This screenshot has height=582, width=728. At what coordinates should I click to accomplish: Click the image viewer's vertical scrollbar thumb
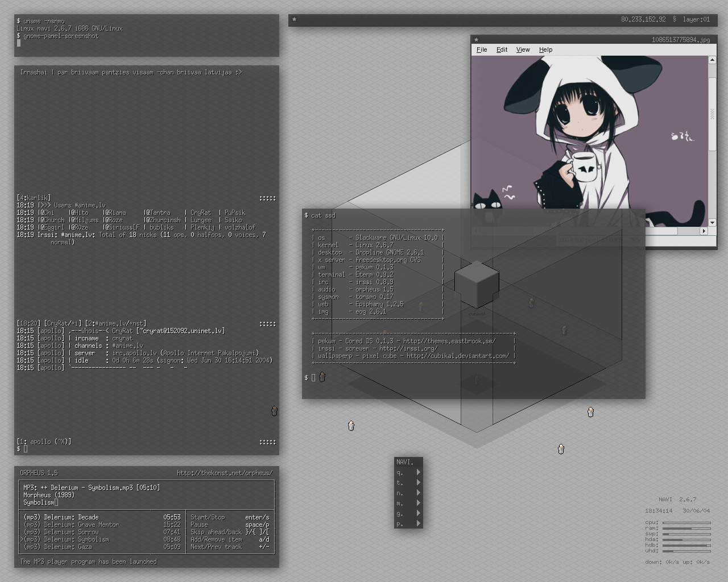pyautogui.click(x=712, y=114)
